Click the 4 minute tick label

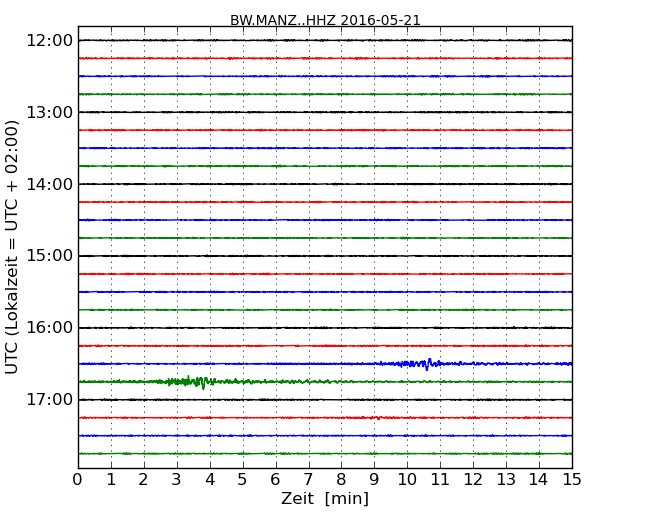click(210, 480)
